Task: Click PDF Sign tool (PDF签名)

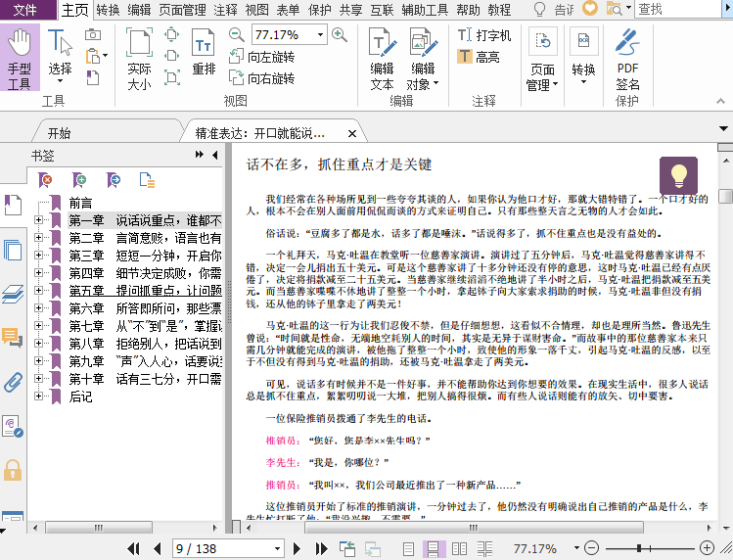Action: (x=627, y=59)
